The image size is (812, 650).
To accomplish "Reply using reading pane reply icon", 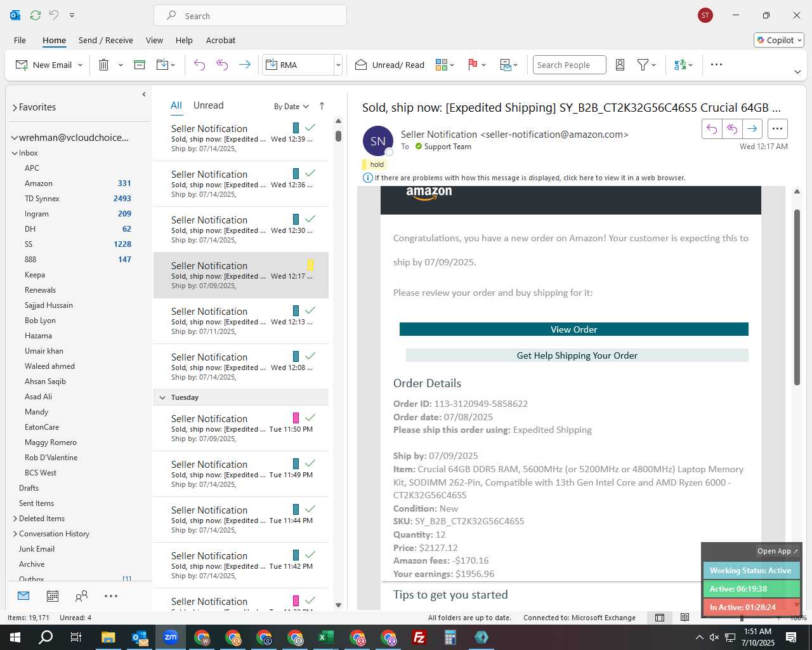I will (x=712, y=129).
